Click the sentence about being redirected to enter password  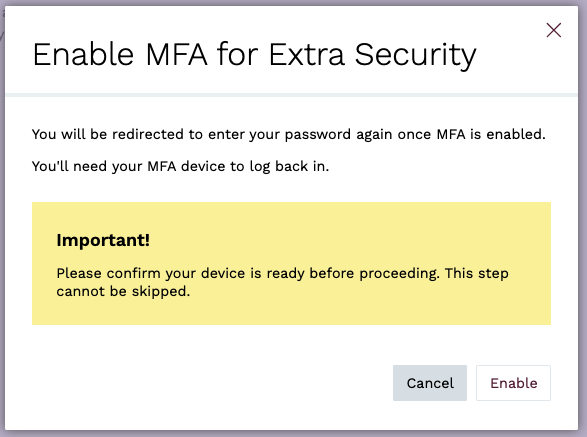coord(288,134)
